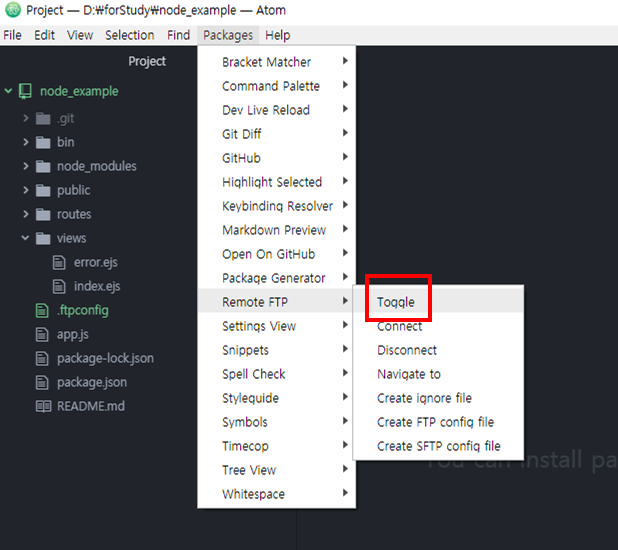Click the README.md book icon
618x550 pixels.
click(x=43, y=406)
